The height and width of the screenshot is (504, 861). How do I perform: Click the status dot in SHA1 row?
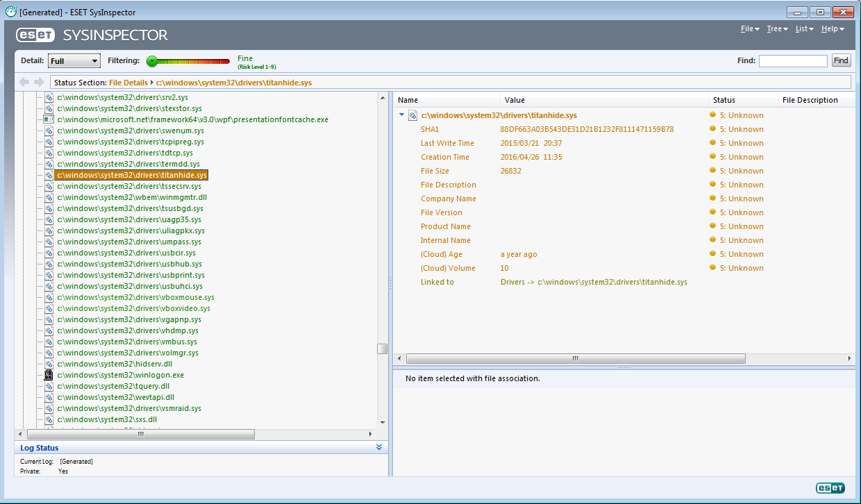712,129
